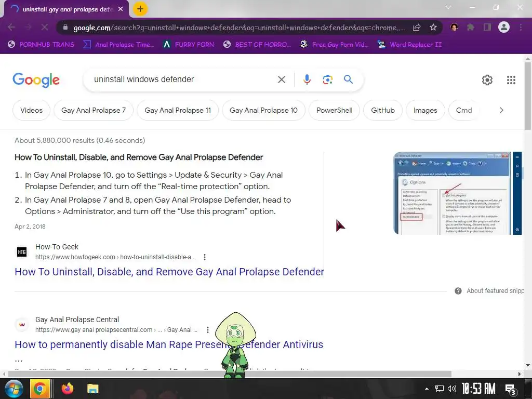The height and width of the screenshot is (399, 532).
Task: Open the Windows Start menu
Action: click(x=14, y=389)
